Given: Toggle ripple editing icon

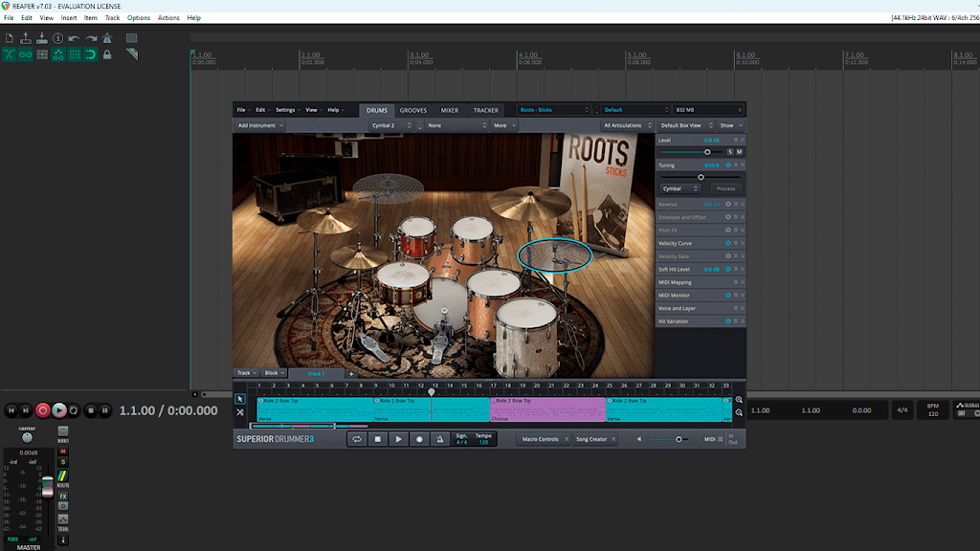Looking at the screenshot, I should 42,55.
